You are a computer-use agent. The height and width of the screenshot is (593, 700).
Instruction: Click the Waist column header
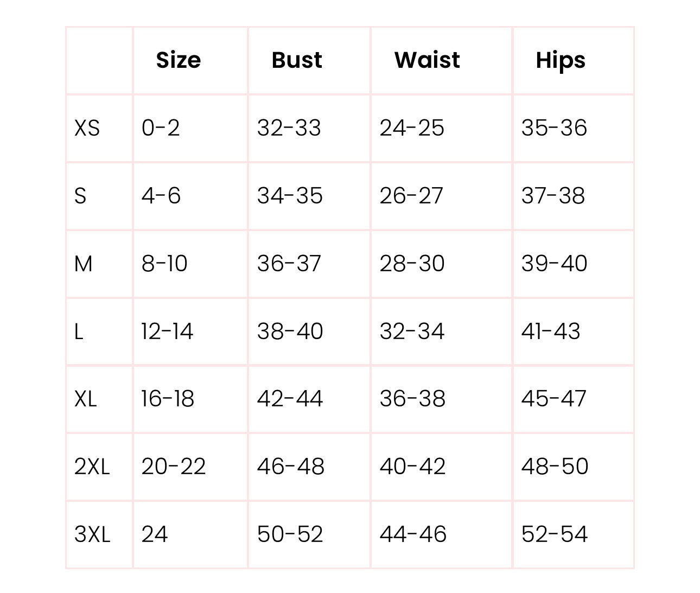pyautogui.click(x=427, y=60)
